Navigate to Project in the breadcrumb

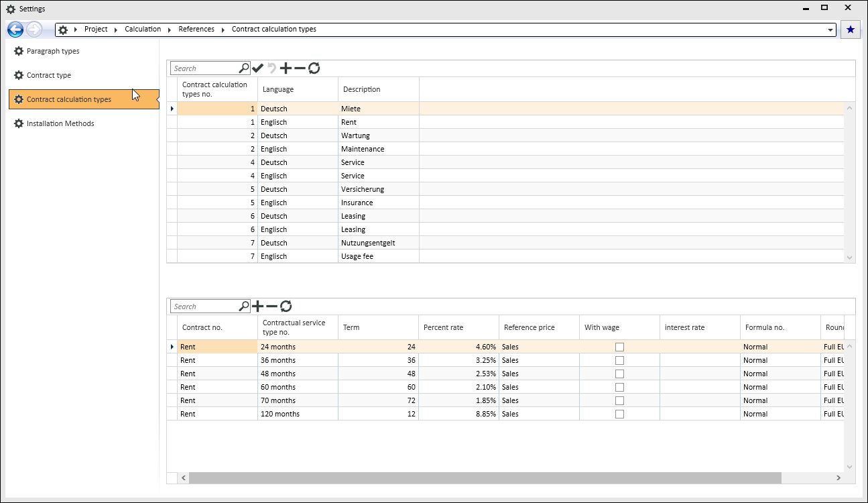coord(96,29)
